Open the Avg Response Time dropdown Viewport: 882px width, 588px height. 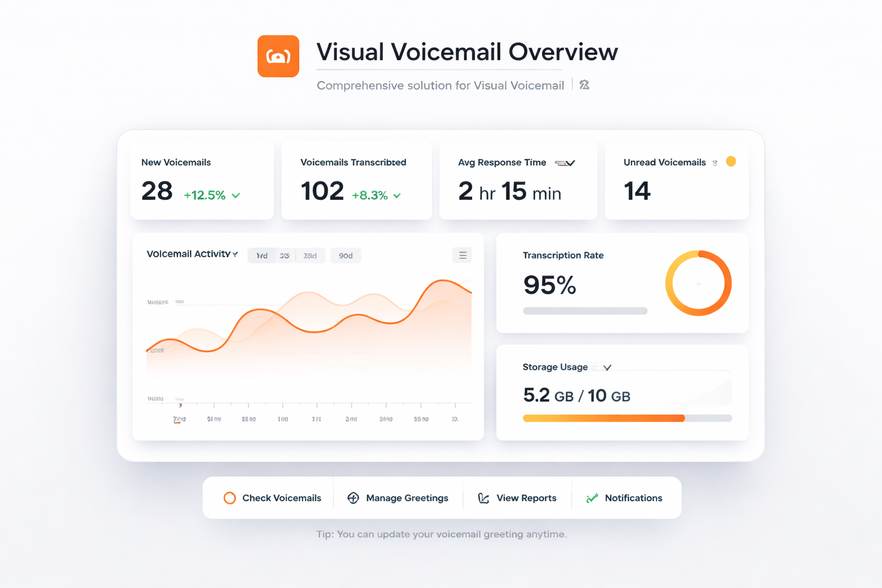coord(566,163)
